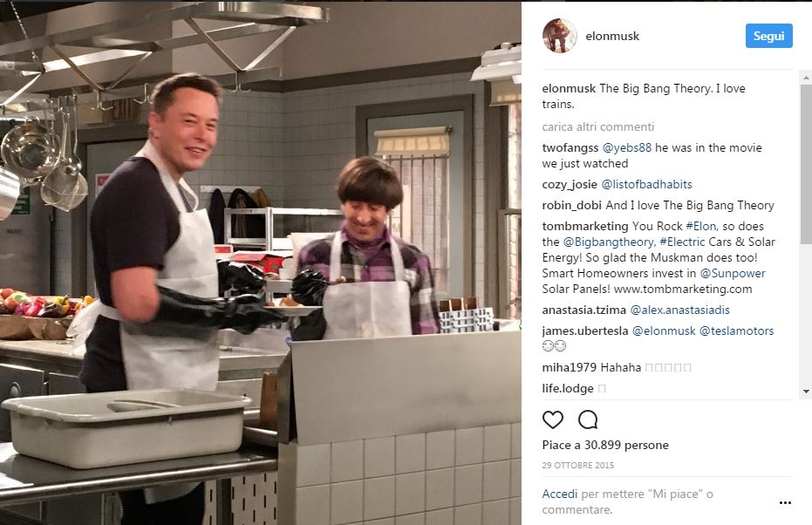
Task: Open the @yebs88 mention link
Action: pyautogui.click(x=626, y=148)
